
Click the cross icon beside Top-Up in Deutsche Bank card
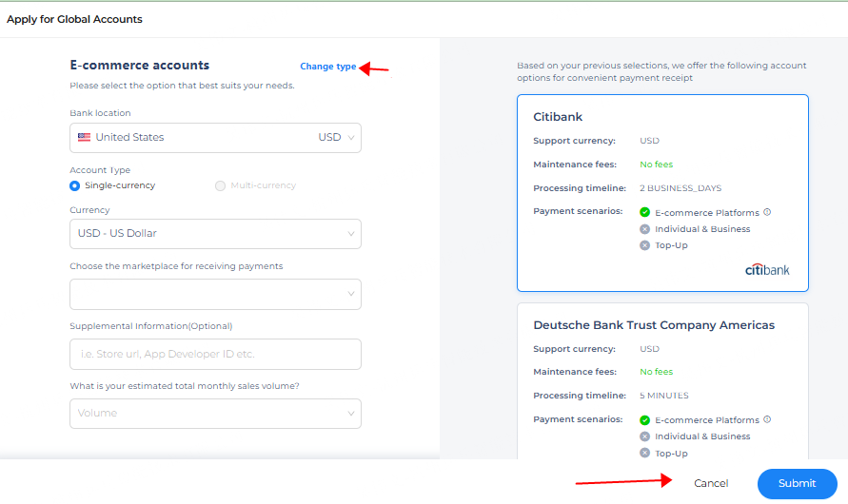coord(644,453)
